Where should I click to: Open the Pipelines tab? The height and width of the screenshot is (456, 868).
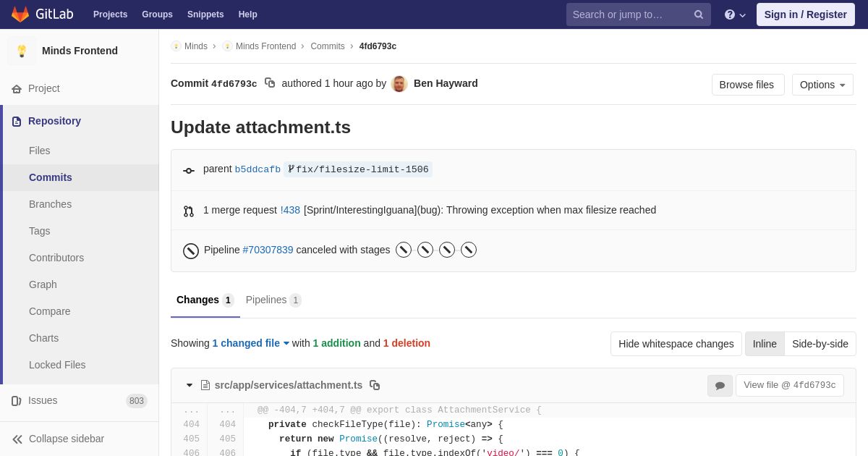coord(273,300)
